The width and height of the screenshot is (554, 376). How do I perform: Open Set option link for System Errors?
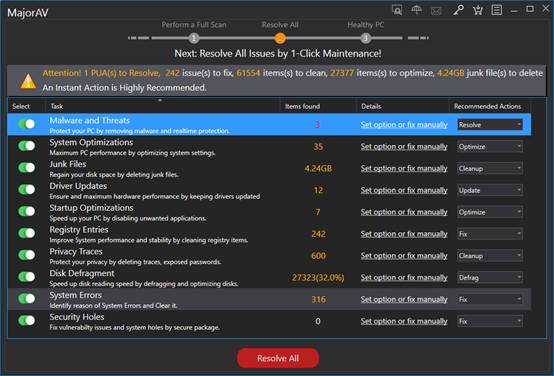coord(404,299)
